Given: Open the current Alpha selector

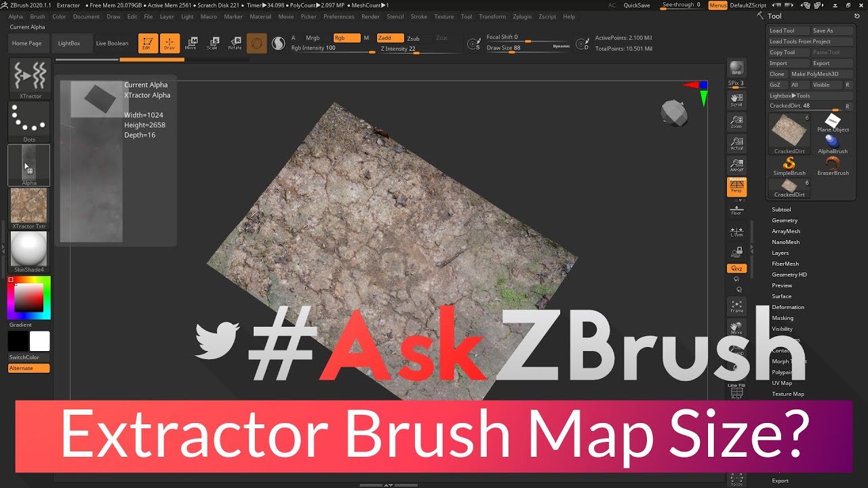Looking at the screenshot, I should coord(28,165).
